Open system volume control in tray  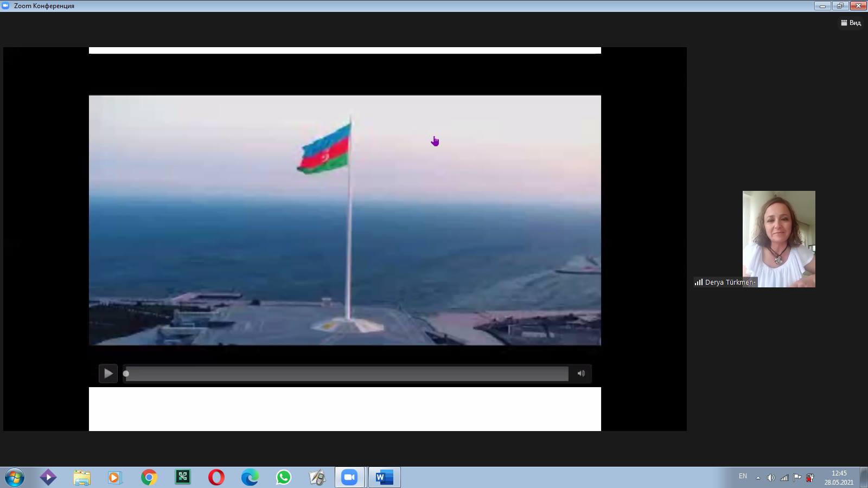click(771, 478)
